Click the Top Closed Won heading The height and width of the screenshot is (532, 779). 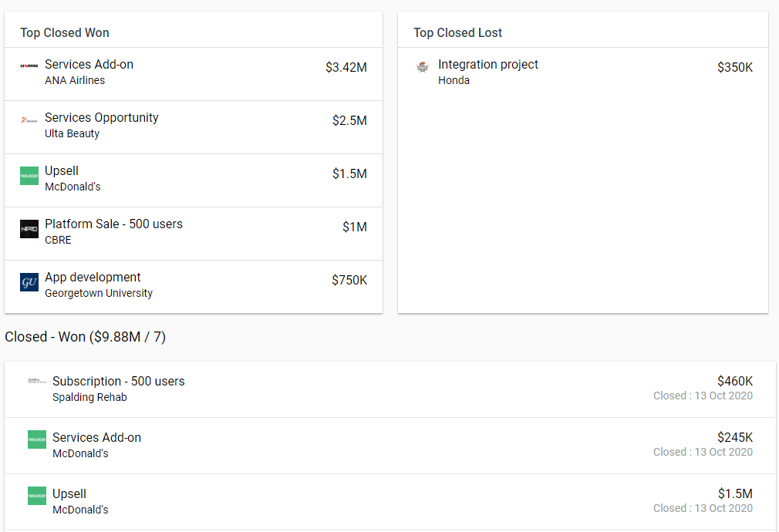point(65,32)
